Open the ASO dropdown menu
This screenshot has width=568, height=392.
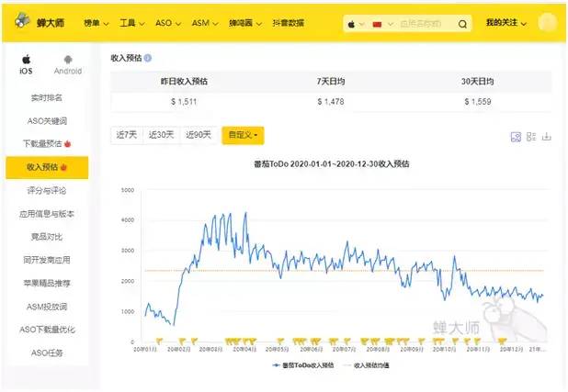point(168,23)
